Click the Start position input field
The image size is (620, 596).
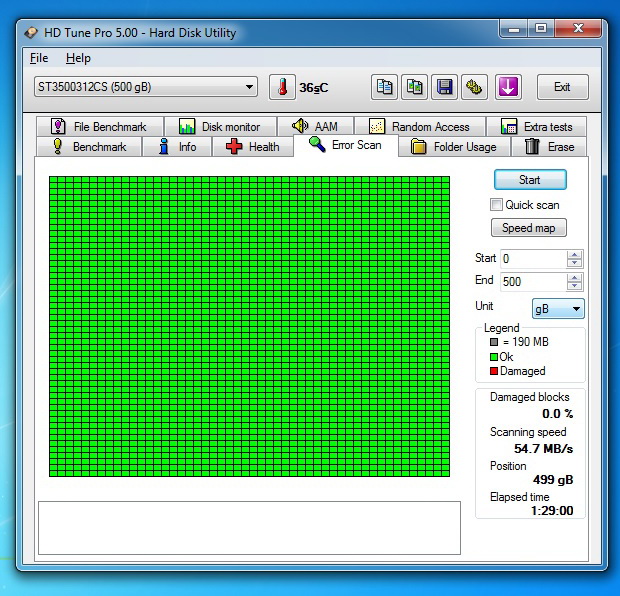coord(533,259)
